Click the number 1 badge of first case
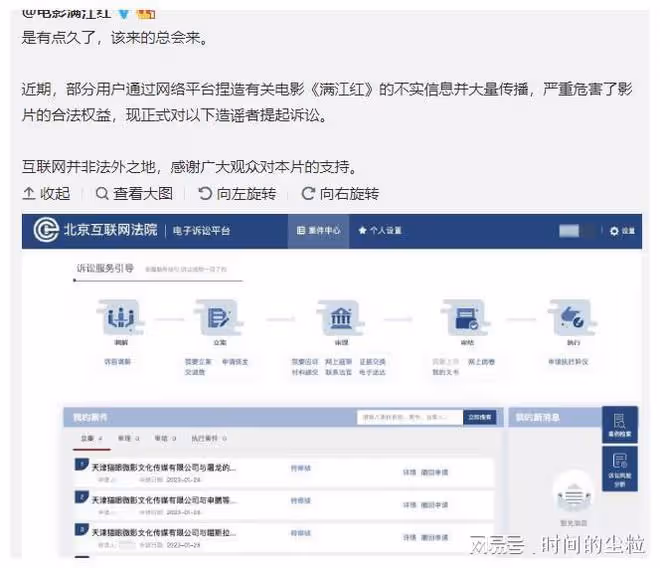 pyautogui.click(x=81, y=464)
